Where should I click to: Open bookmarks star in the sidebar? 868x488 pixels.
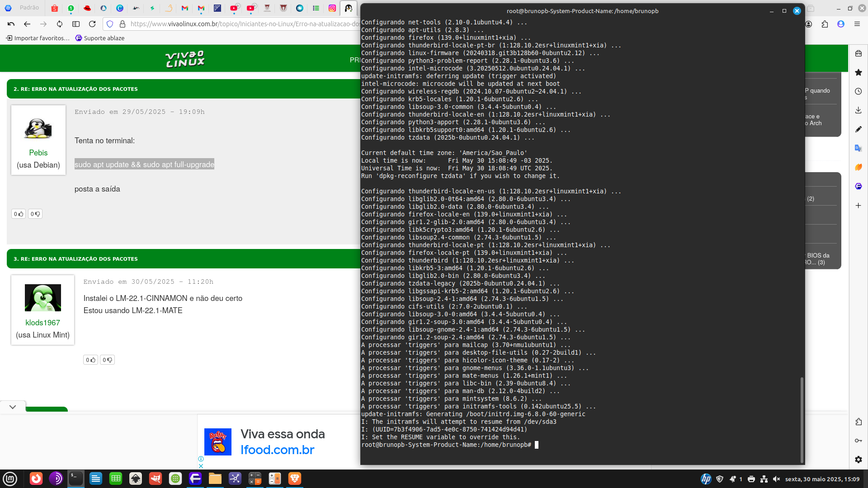coord(859,72)
